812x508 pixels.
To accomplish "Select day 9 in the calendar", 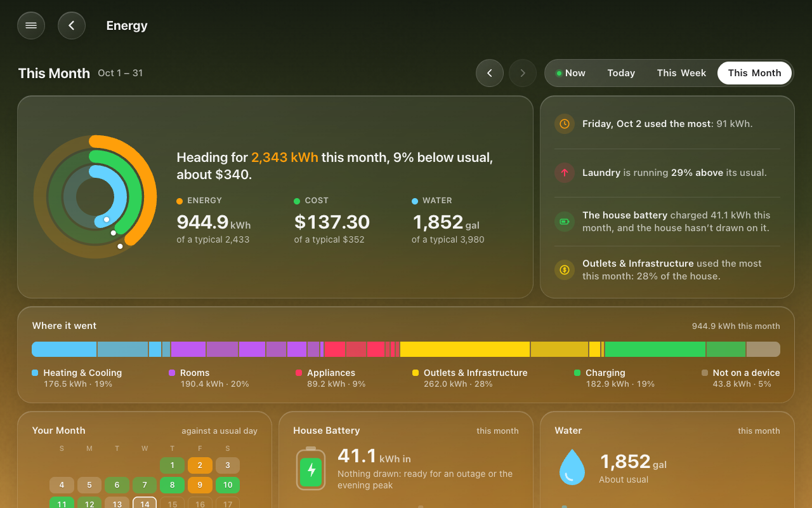I will 200,485.
